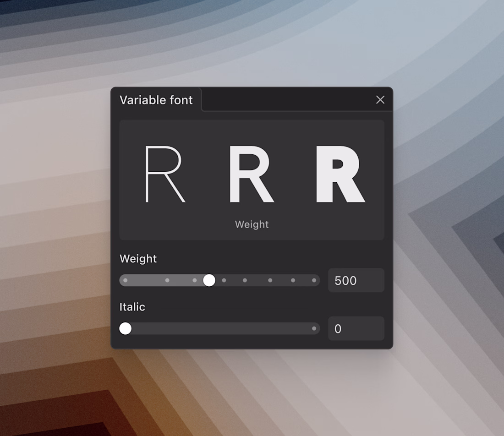Click the medium-bold R weight preview
504x436 pixels.
pos(252,174)
